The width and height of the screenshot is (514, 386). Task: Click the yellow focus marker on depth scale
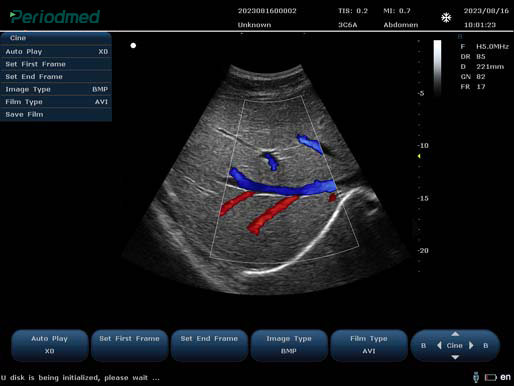[419, 156]
